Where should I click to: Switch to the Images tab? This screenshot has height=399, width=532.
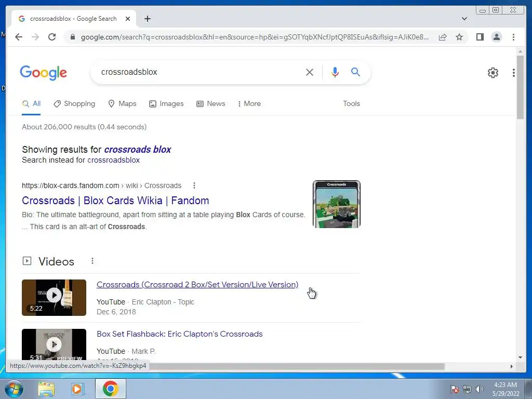tap(166, 103)
